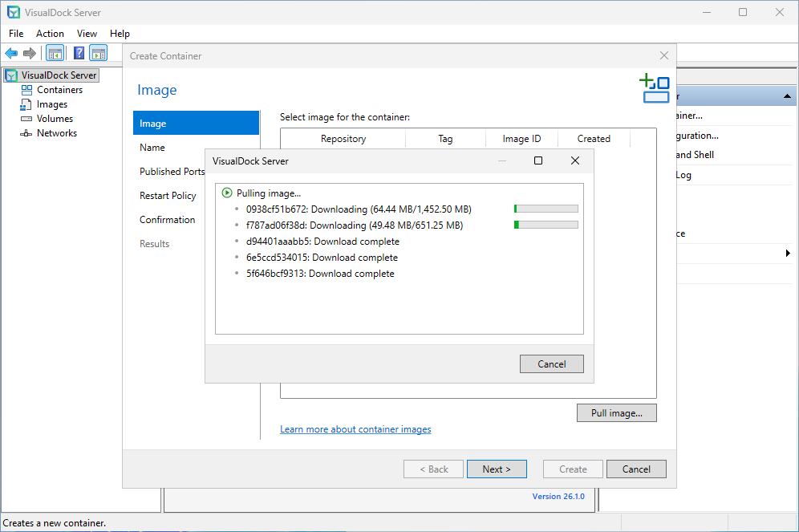Sort by Tag column header

[x=445, y=139]
